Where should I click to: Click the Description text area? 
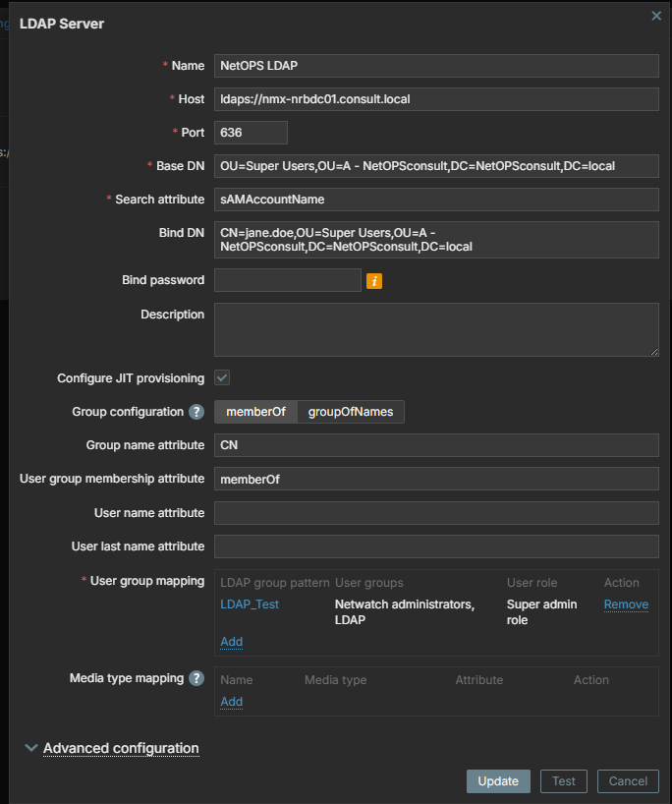pos(436,329)
